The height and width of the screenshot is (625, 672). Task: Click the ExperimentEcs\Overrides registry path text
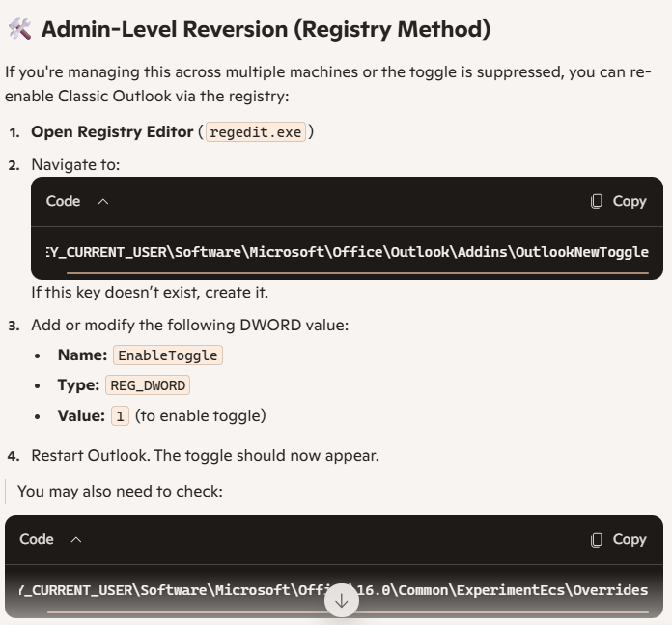coord(333,590)
